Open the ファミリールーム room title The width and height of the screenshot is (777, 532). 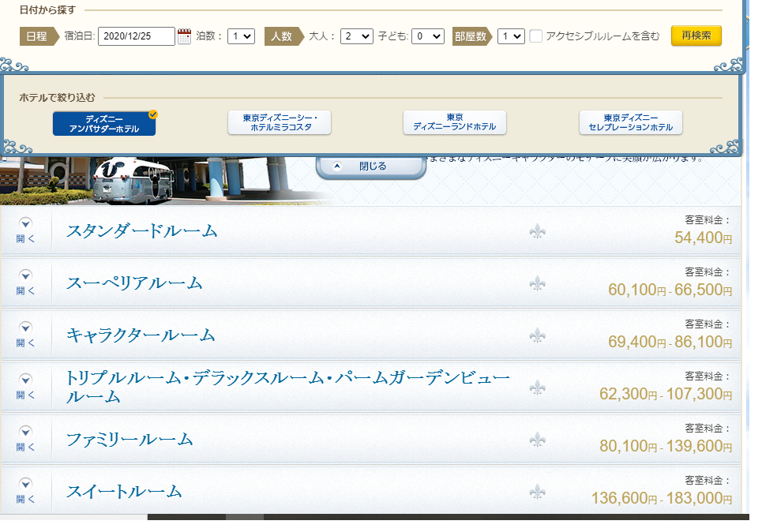point(129,439)
